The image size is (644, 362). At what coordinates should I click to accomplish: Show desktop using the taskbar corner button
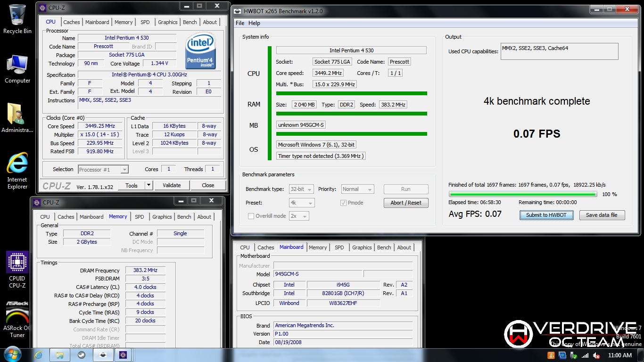pos(641,355)
